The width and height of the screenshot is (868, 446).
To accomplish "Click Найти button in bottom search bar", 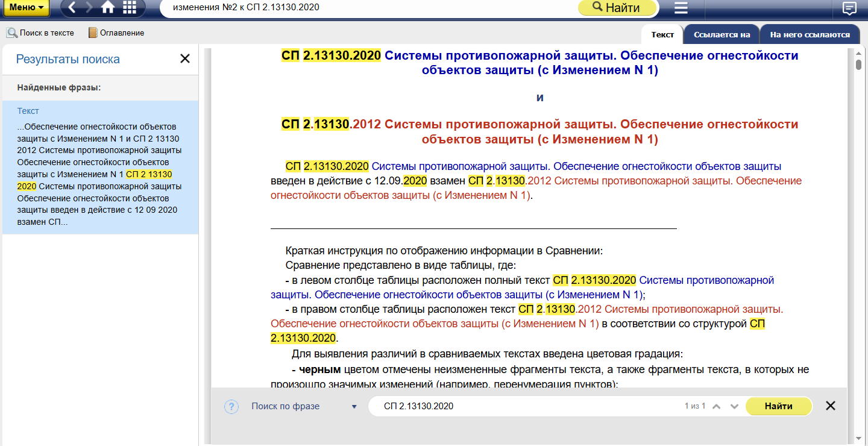I will pos(779,406).
